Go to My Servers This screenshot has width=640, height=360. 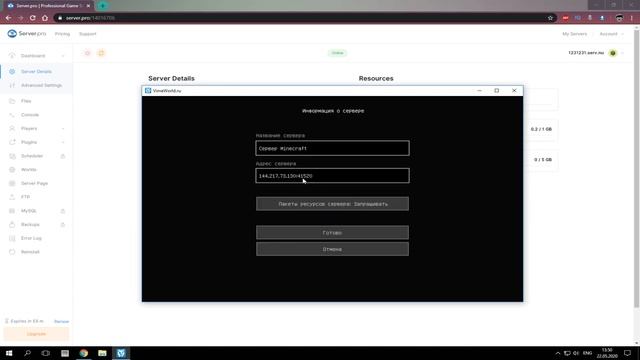[575, 34]
